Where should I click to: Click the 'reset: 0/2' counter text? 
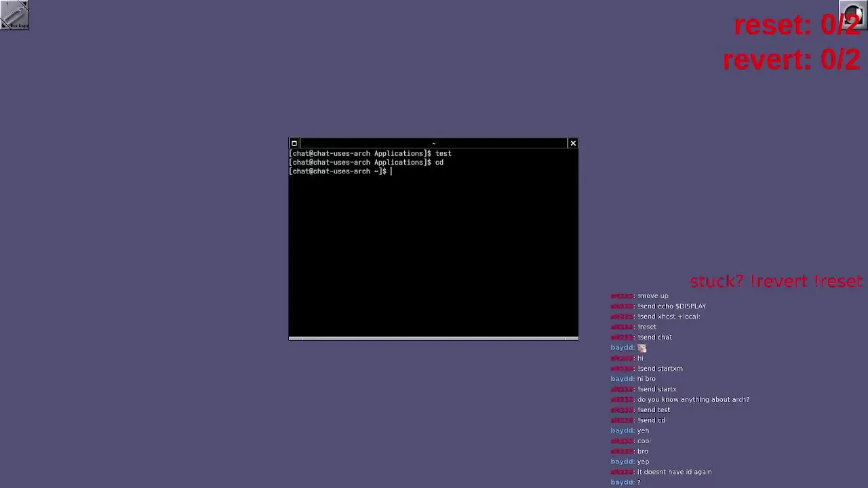click(797, 25)
